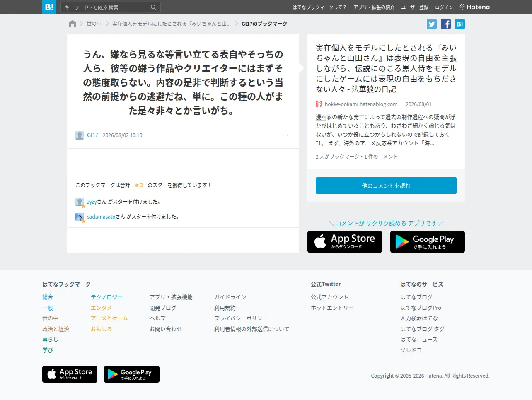Open the three-dot menu beside comment date
The image size is (532, 400).
click(285, 135)
